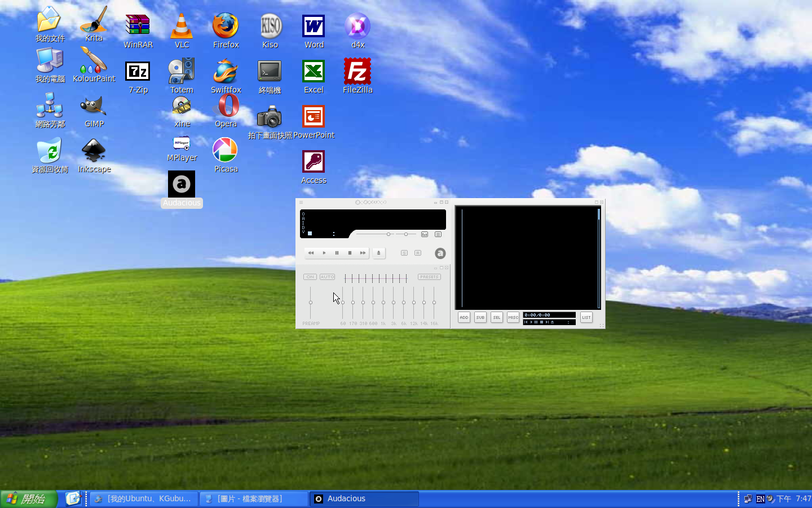
Task: Click the Pause button in Audacious
Action: pyautogui.click(x=337, y=253)
